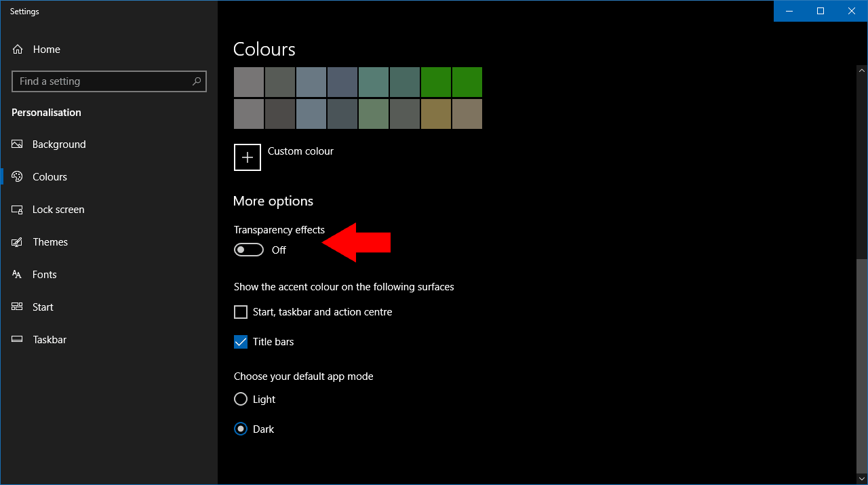Click the Taskbar icon in the sidebar
The height and width of the screenshot is (485, 868).
point(18,340)
